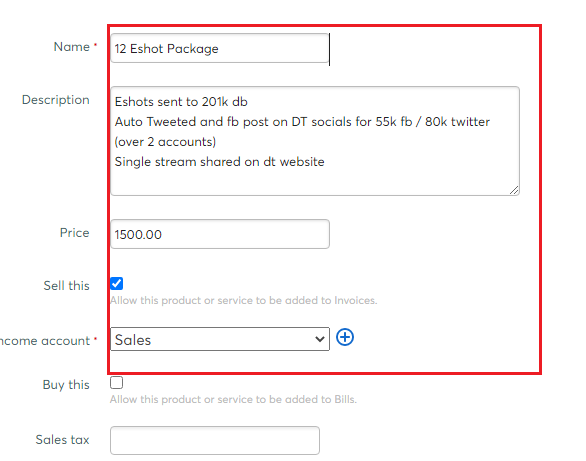Select the Price field showing 1500.00
This screenshot has height=461, width=586.
(x=220, y=234)
